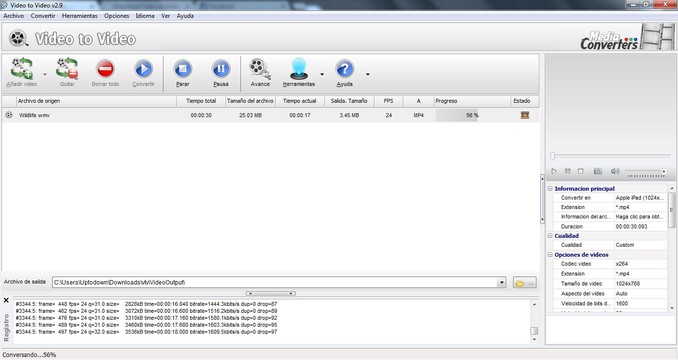The width and height of the screenshot is (678, 360).
Task: Click the Ayuda question mark icon
Action: pyautogui.click(x=345, y=69)
